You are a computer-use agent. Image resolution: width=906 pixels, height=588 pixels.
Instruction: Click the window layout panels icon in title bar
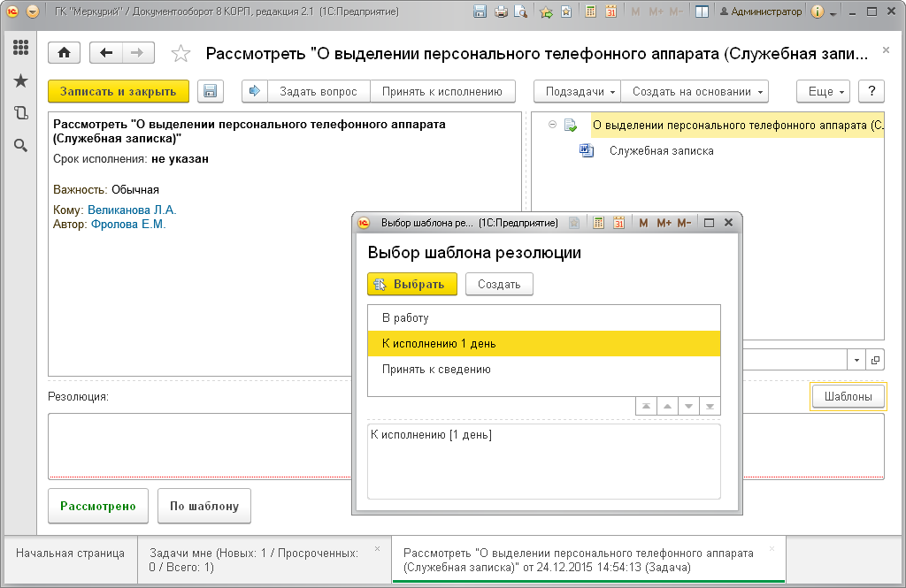702,11
